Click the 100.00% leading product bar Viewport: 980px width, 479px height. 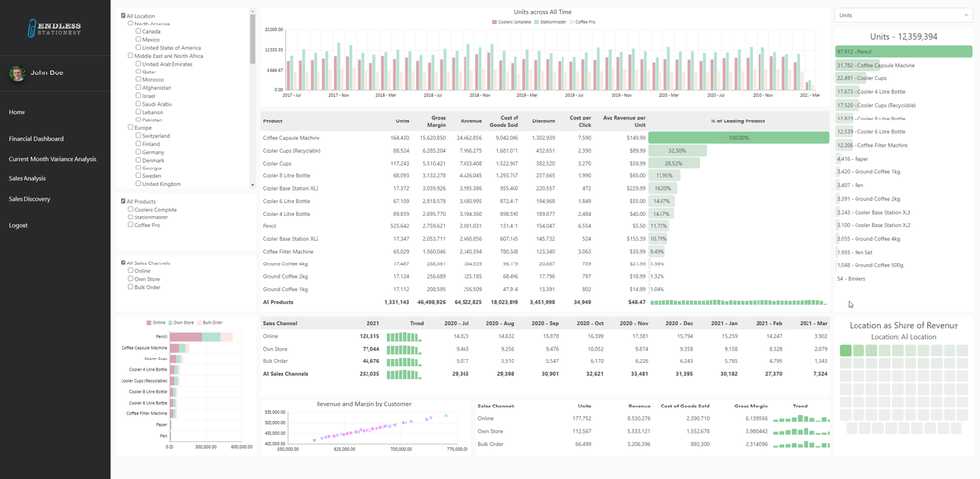pyautogui.click(x=739, y=138)
